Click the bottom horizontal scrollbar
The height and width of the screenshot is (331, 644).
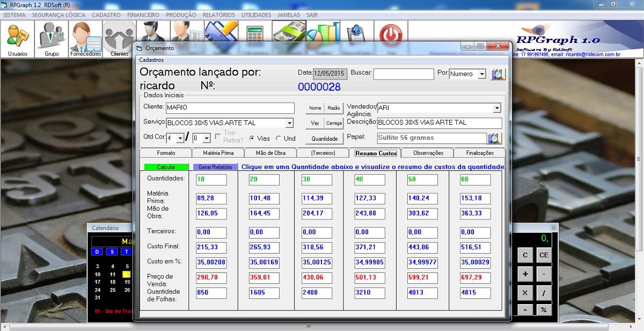(308, 327)
